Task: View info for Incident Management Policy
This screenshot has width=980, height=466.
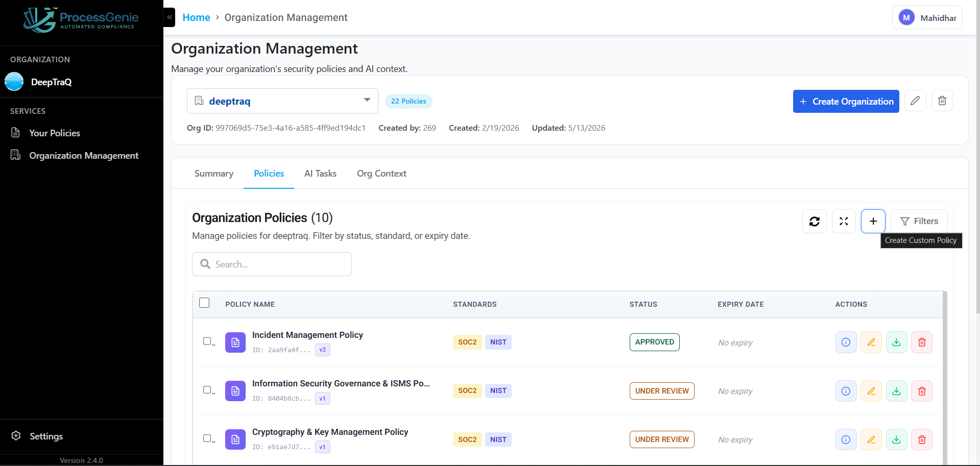Action: click(x=846, y=342)
